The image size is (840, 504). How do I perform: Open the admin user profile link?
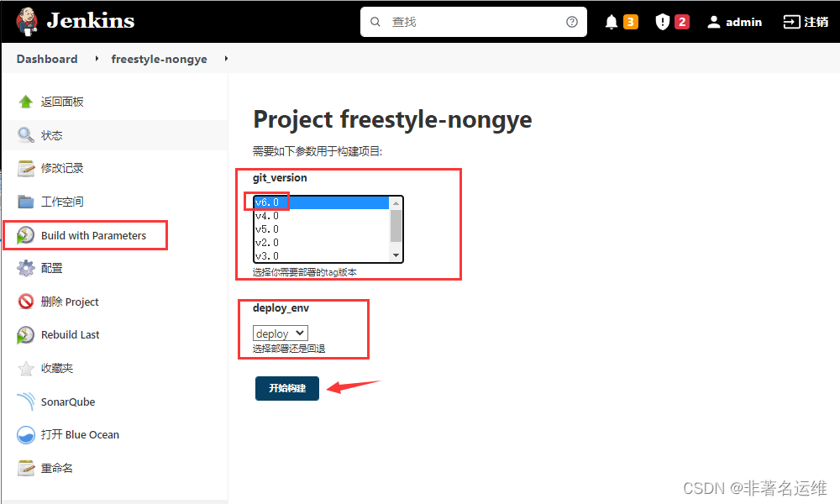[x=743, y=22]
